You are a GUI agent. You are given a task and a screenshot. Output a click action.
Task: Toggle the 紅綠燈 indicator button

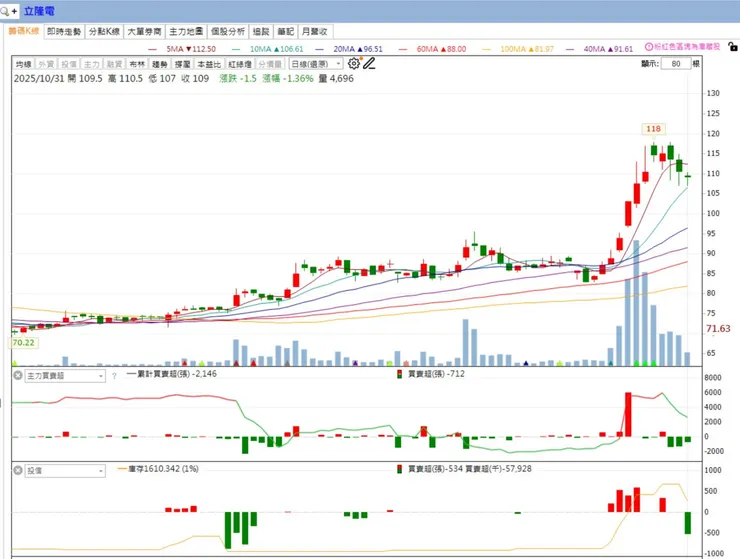240,64
